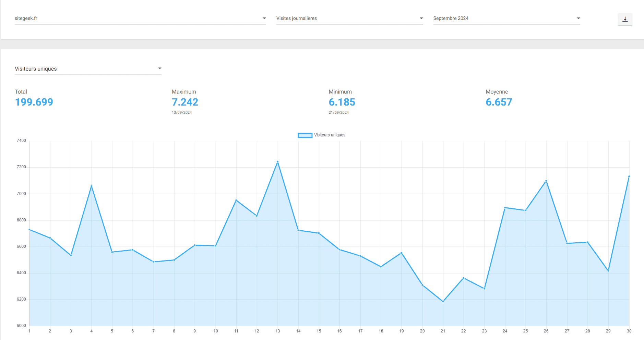The height and width of the screenshot is (340, 644).
Task: Click the Minimum value 6.185
Action: (x=342, y=102)
